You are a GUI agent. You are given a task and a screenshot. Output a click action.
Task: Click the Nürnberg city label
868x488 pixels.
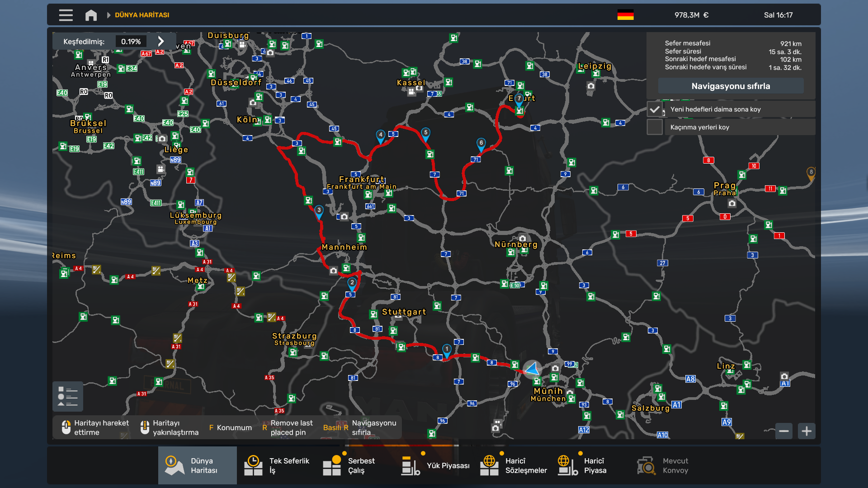(516, 244)
